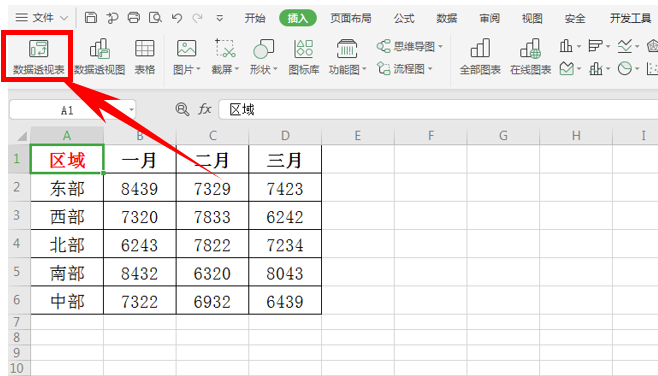The image size is (658, 376).
Task: Insert a combo chart from the chart icons
Action: (x=595, y=68)
